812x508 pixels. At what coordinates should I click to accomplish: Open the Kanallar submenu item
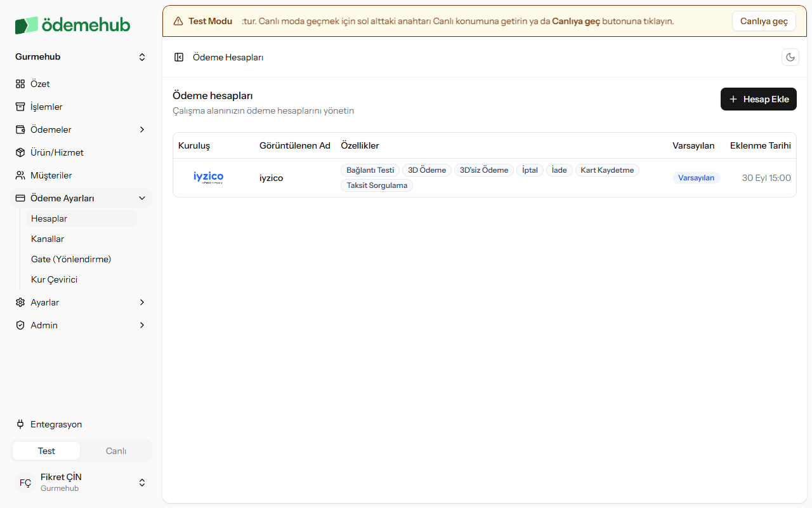[81, 239]
